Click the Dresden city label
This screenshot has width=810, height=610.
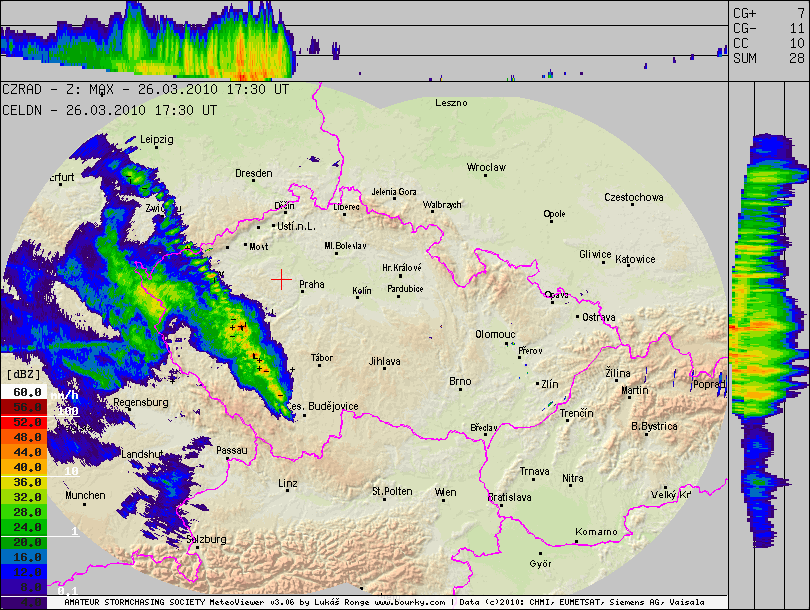254,174
